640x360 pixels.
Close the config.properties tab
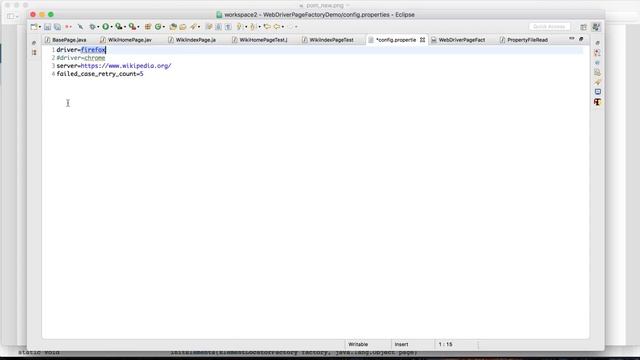click(x=422, y=40)
